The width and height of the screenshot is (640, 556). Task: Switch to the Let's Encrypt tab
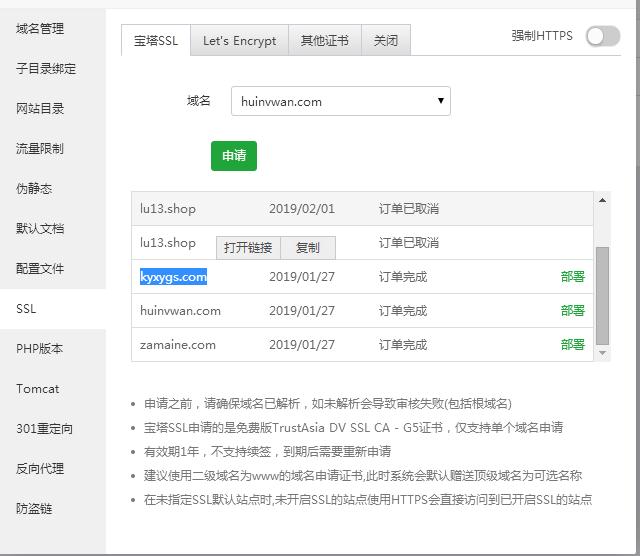[x=239, y=40]
